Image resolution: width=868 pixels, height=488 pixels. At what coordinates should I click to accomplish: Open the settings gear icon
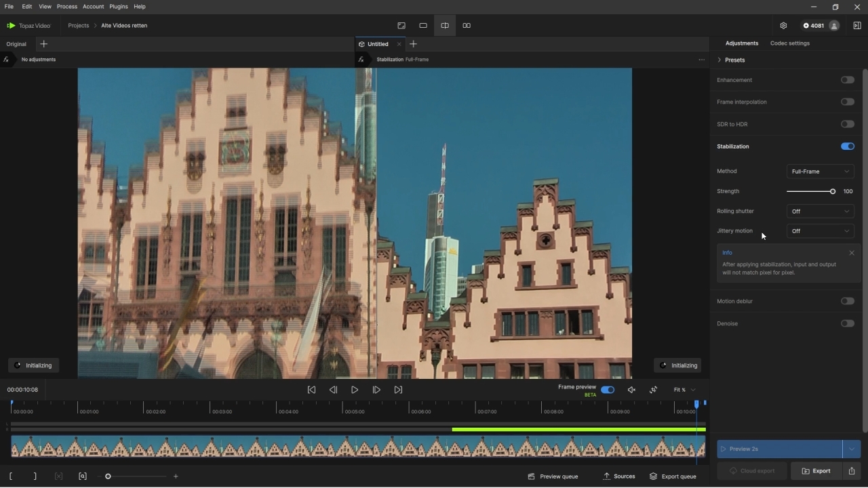click(783, 26)
